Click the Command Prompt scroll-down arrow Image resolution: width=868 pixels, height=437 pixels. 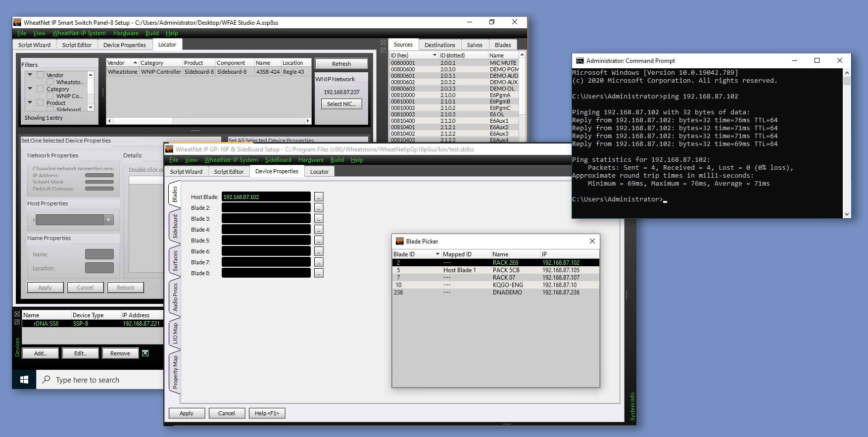847,214
